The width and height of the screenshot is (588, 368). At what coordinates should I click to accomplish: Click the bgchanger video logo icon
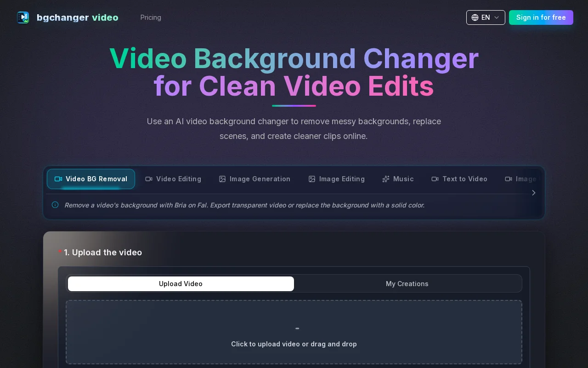coord(23,17)
